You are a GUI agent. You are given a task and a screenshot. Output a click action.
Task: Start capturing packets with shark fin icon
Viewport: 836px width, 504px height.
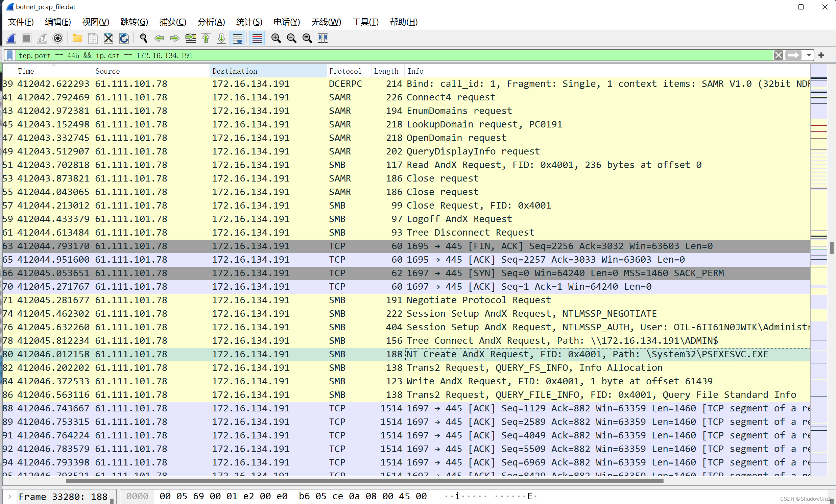tap(11, 38)
